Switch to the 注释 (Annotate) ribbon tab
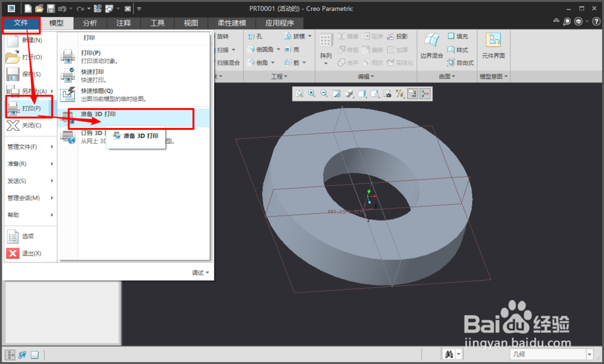 (123, 23)
